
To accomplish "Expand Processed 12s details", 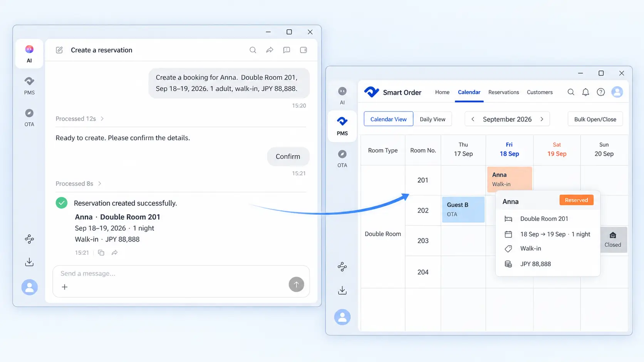I will click(x=80, y=118).
